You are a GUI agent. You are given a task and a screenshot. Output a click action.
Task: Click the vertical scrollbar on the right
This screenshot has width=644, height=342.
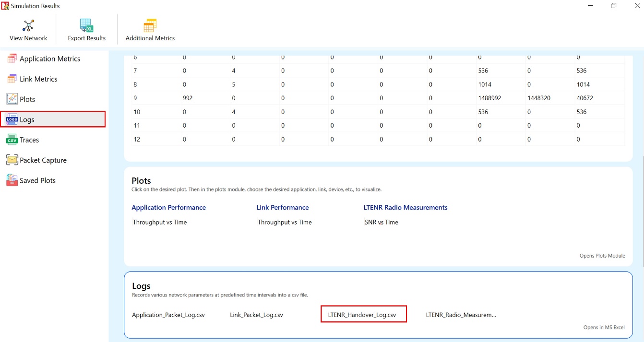click(642, 211)
